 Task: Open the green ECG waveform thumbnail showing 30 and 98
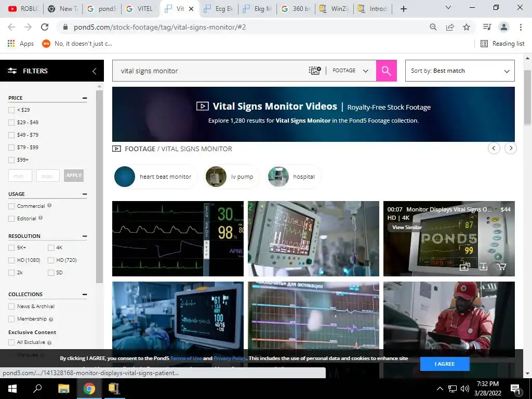[x=178, y=238]
